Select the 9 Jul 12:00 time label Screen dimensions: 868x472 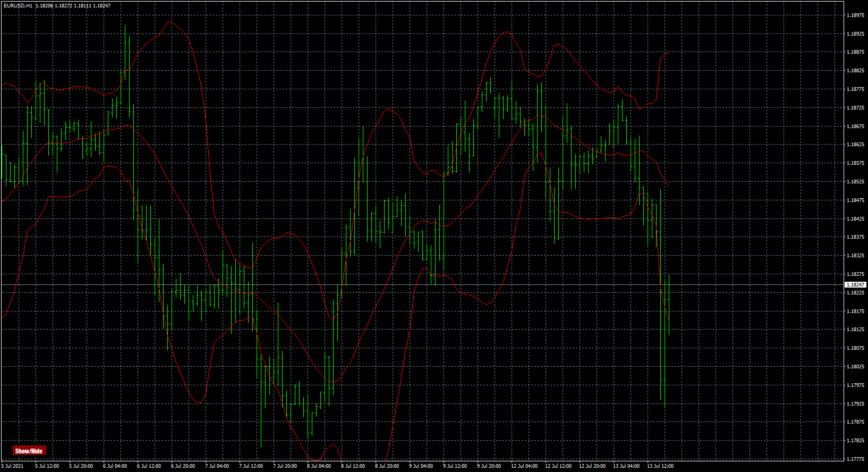tap(455, 466)
